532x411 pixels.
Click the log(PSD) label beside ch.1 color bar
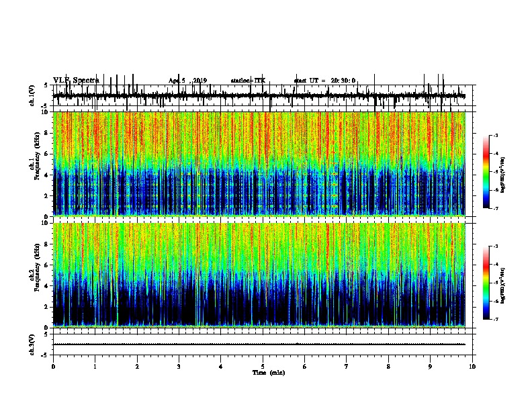tap(502, 175)
